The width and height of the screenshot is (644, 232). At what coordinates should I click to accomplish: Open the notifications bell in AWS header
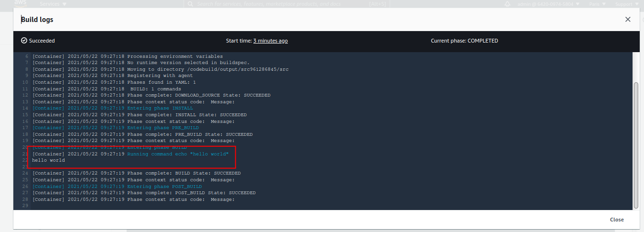507,4
